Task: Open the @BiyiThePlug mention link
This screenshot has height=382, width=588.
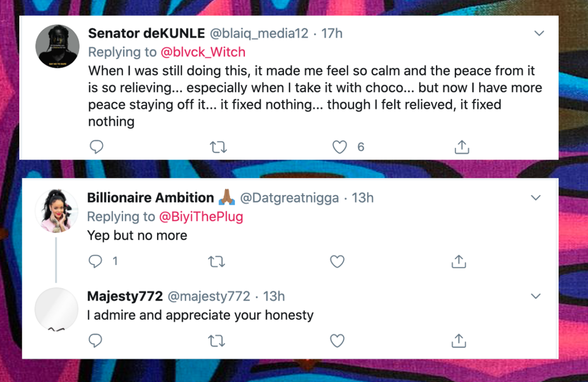Action: [201, 216]
